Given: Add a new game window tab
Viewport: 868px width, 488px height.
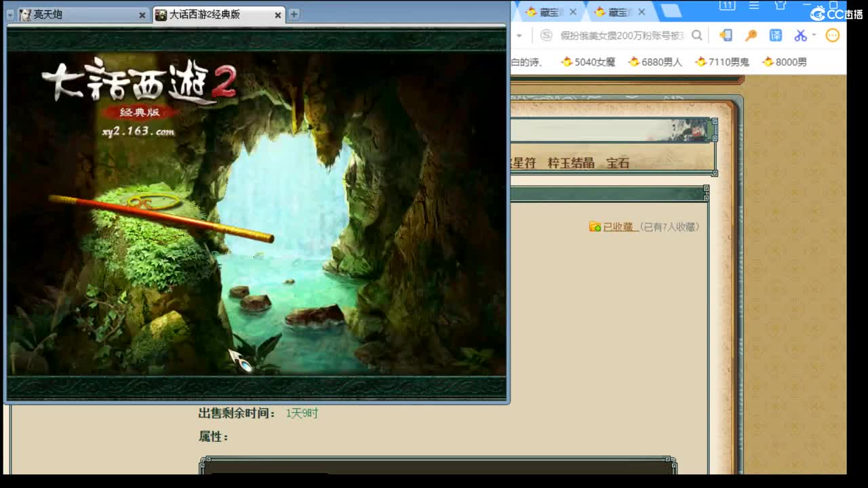Looking at the screenshot, I should tap(294, 14).
